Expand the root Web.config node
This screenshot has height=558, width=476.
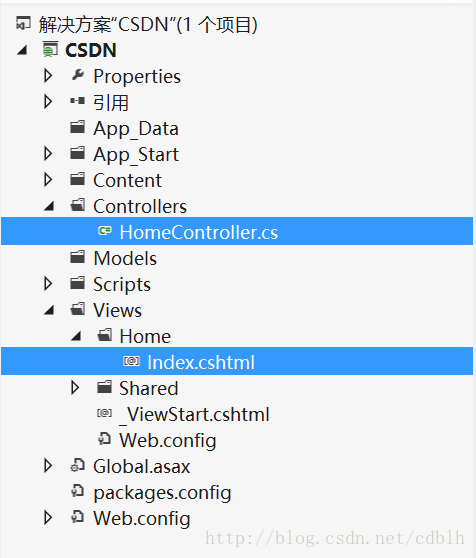tap(48, 517)
